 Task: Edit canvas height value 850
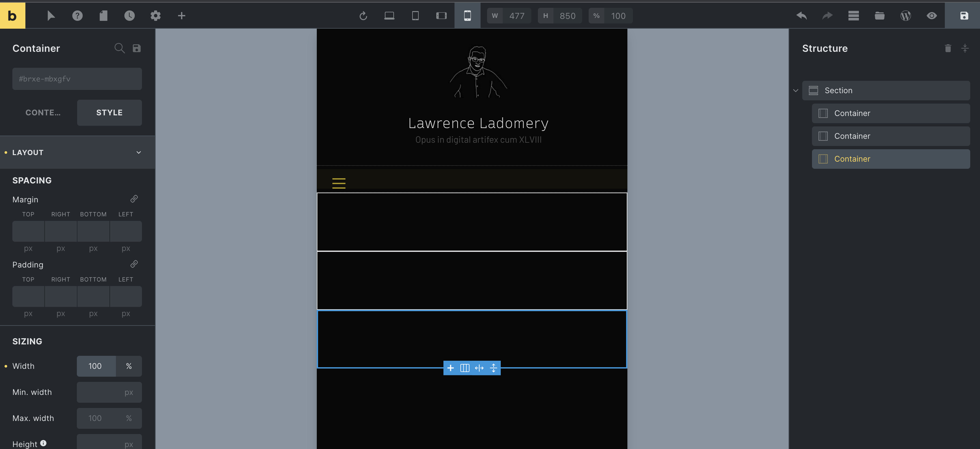(x=567, y=16)
